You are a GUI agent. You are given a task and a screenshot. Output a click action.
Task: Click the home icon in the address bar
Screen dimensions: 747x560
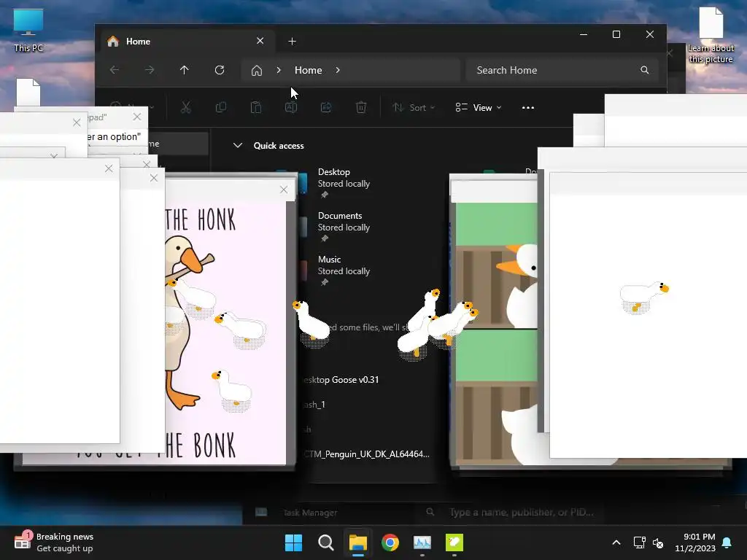tap(257, 71)
